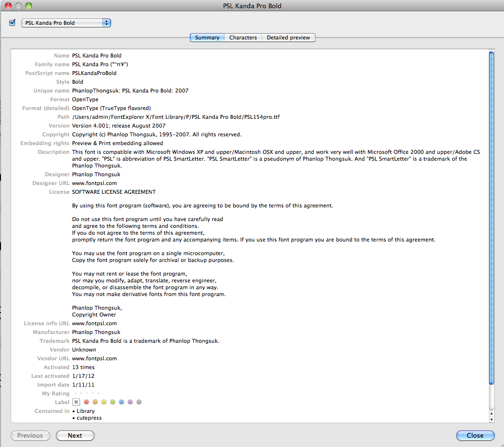Close the font info window with Close button

point(475,435)
